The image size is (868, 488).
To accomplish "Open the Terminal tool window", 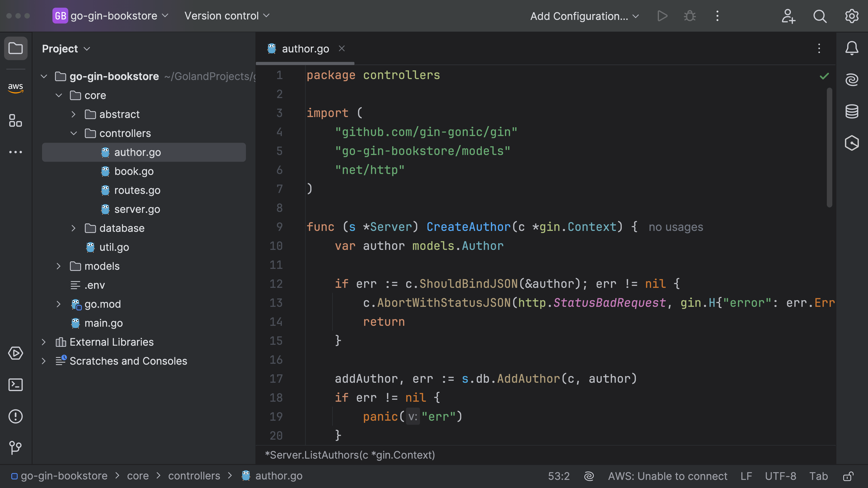I will [16, 385].
